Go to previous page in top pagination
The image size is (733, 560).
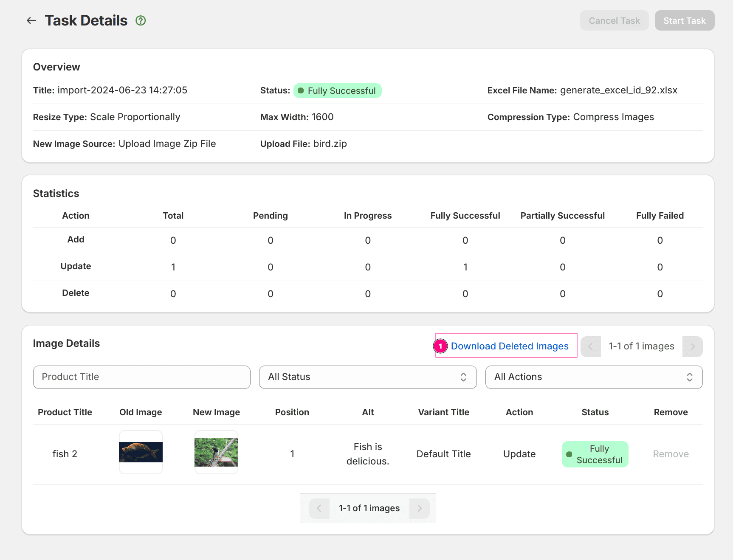[590, 346]
